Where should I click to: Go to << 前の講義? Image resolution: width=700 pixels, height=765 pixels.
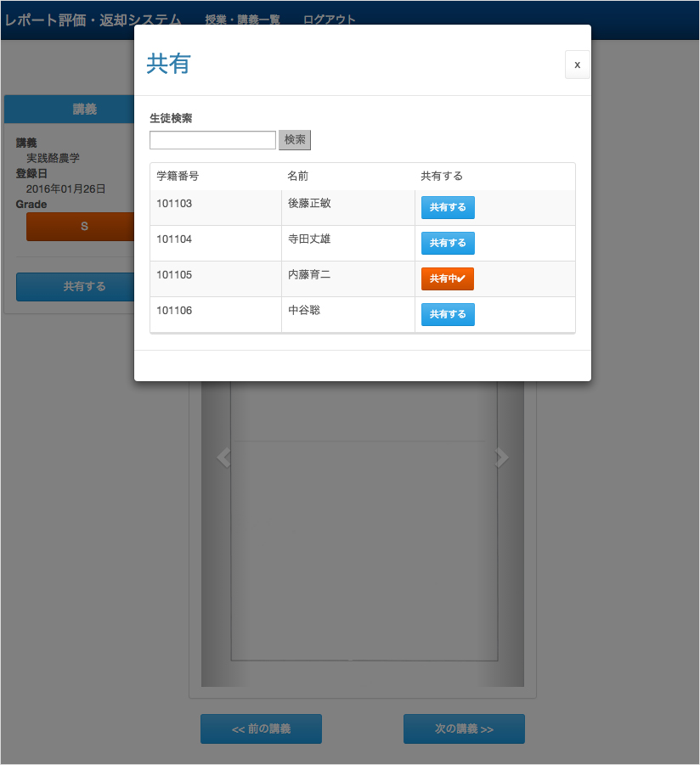(261, 728)
